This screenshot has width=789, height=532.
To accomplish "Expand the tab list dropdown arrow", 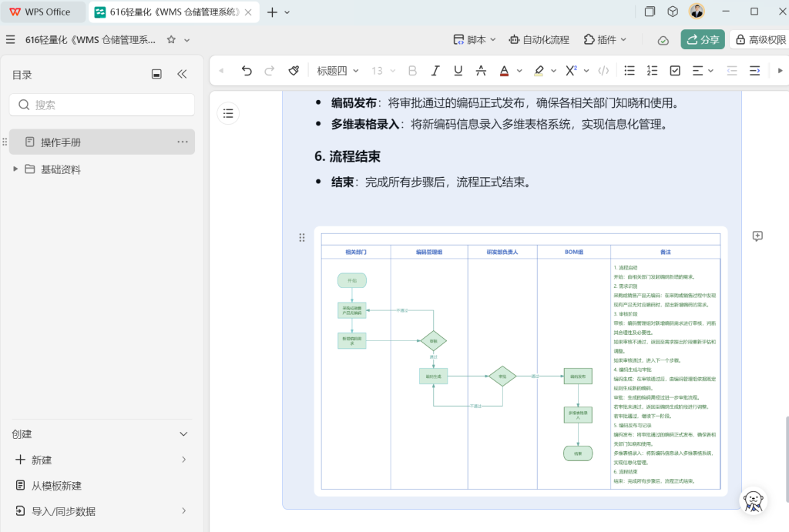I will coord(287,12).
